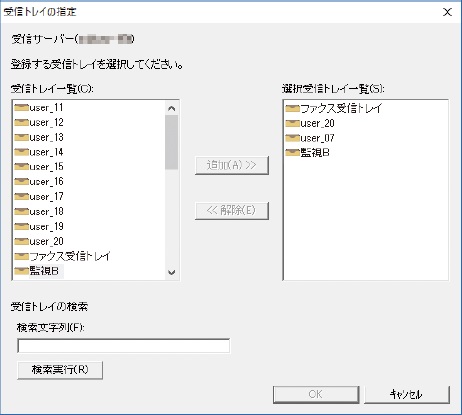
Task: Select user_12 in the inbox list
Action: 46,123
